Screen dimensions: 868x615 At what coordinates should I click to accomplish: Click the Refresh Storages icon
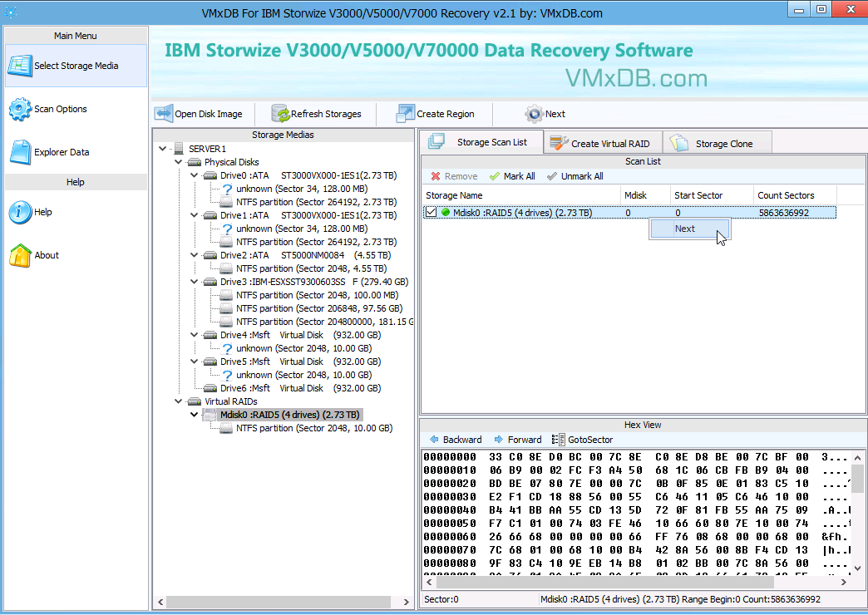281,114
